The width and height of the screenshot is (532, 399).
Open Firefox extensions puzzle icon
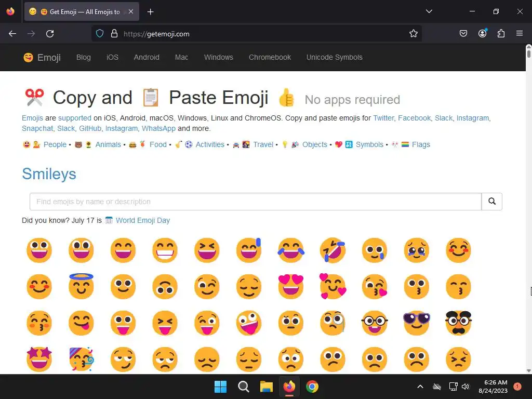[x=501, y=34]
